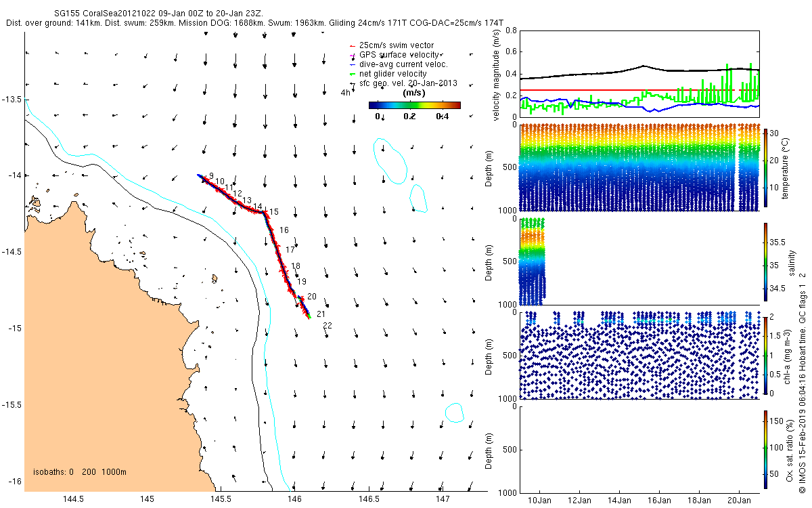Viewport: 812px width, 508px height.
Task: Click the 'salinity' color bar label
Action: coord(793,263)
